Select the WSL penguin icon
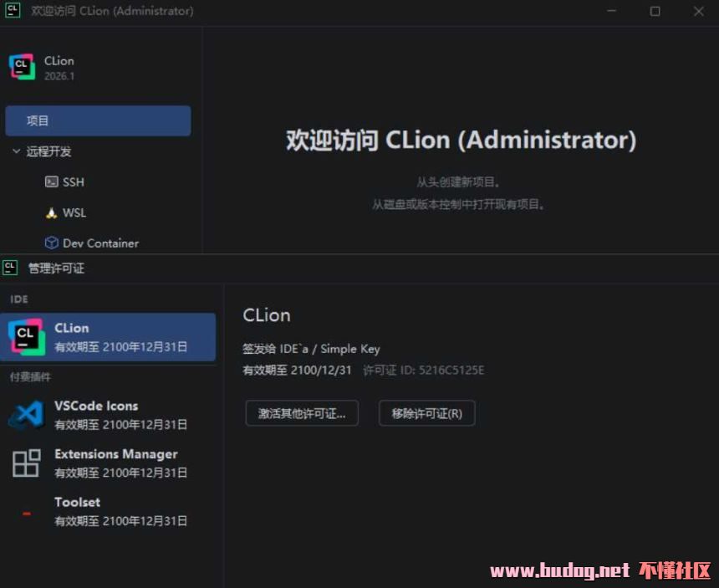 51,212
